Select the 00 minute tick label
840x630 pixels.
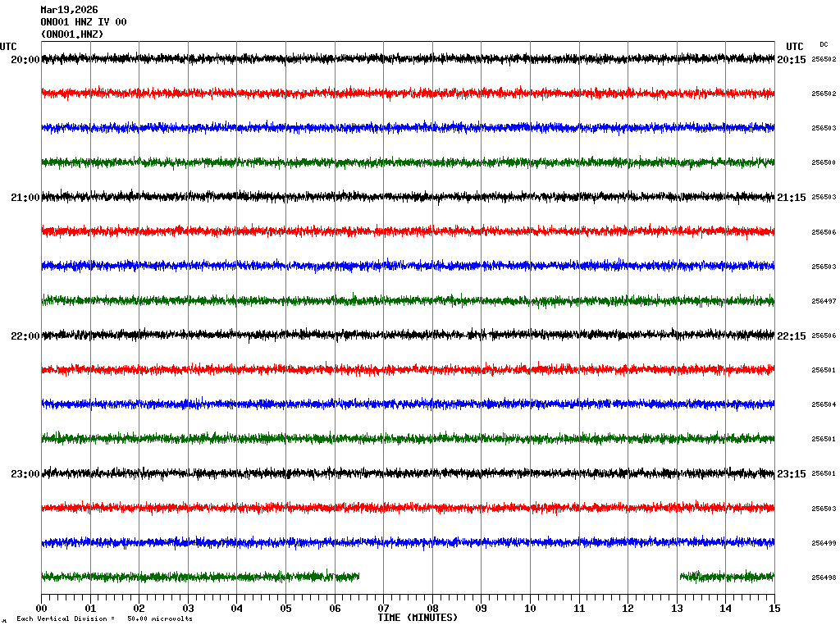42,609
